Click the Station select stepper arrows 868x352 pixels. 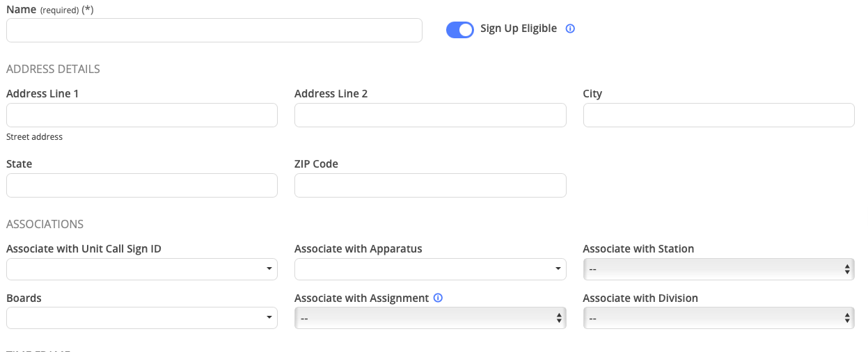[847, 269]
